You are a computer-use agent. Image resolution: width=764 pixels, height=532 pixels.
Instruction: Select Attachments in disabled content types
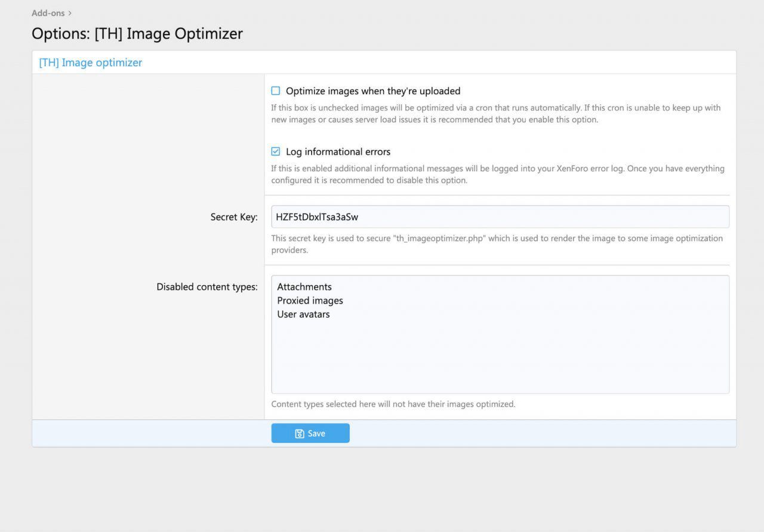tap(304, 287)
